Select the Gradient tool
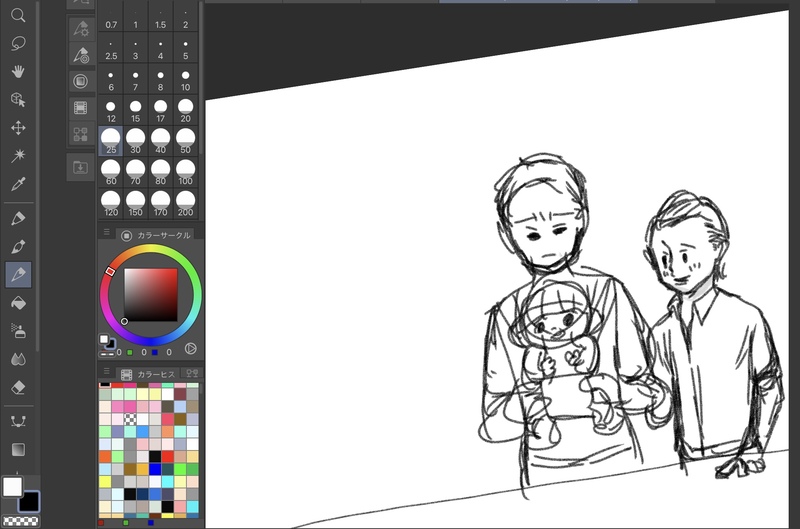This screenshot has width=800, height=529. [x=18, y=449]
